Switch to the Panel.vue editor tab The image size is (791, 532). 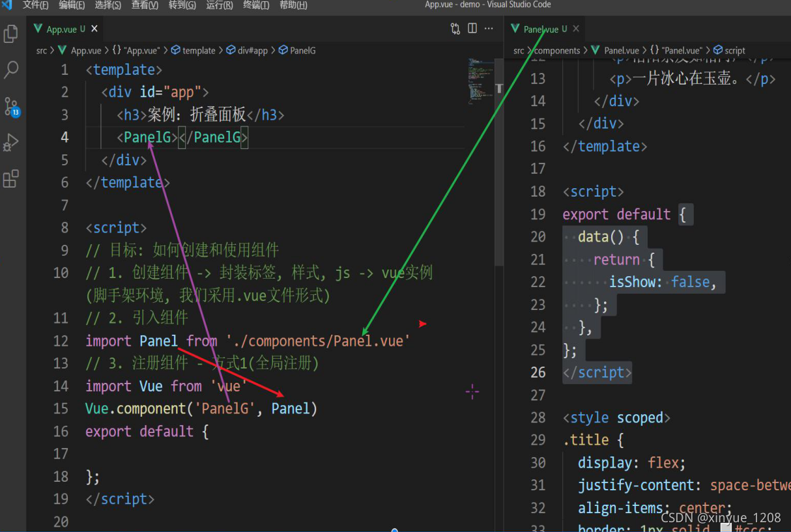coord(545,29)
